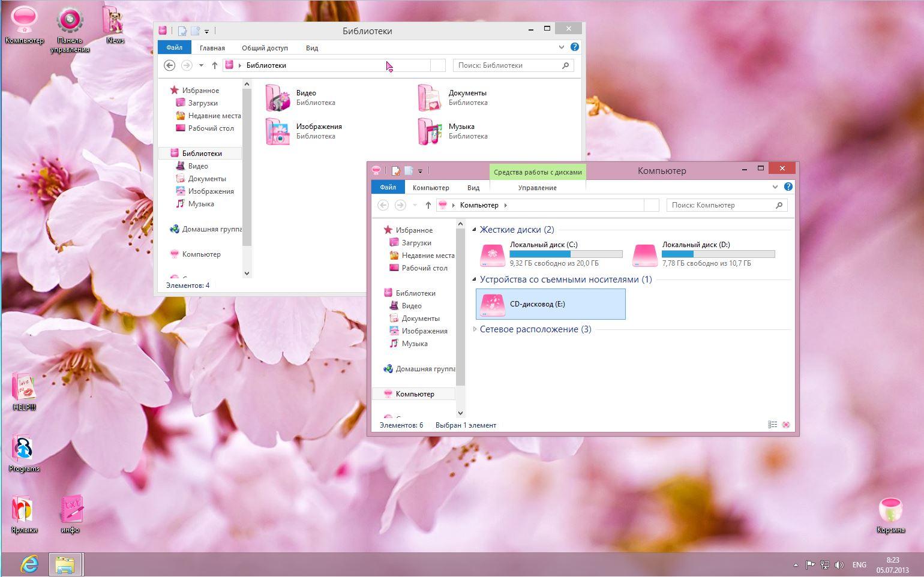
Task: Expand the Сетевое расположение group
Action: tap(475, 329)
